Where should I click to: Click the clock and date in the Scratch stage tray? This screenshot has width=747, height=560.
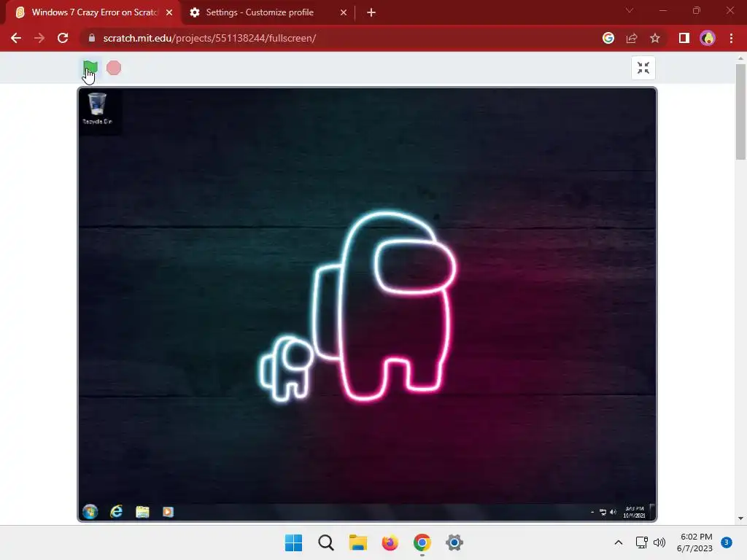(x=634, y=512)
